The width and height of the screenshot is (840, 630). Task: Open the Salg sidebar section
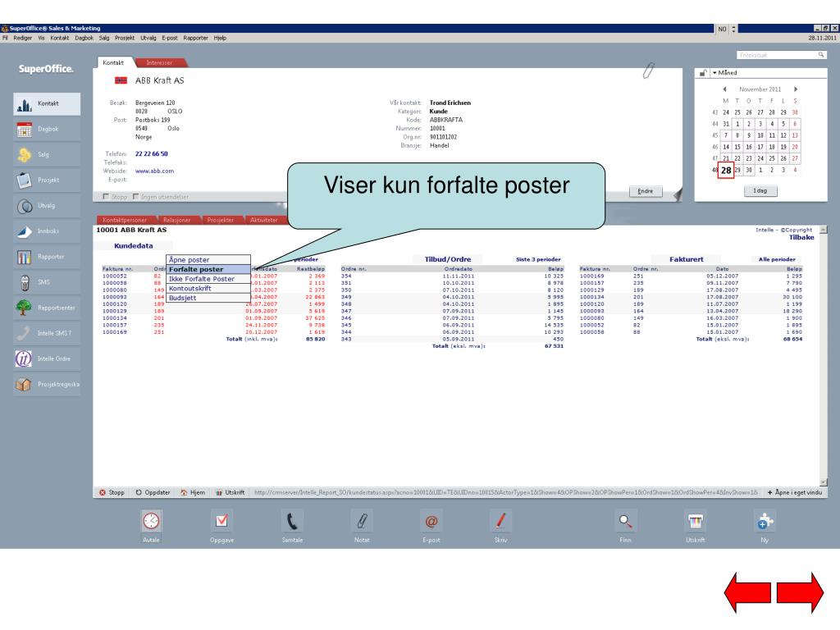(x=47, y=155)
